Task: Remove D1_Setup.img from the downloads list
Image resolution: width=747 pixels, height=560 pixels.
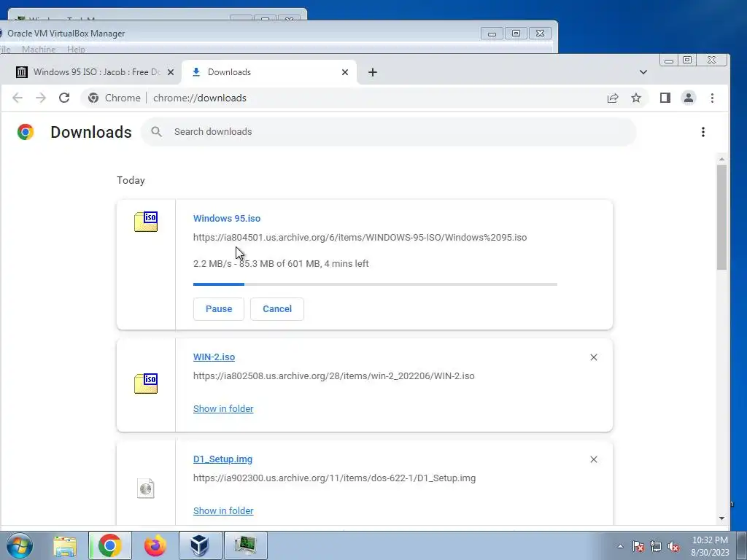Action: click(x=594, y=459)
